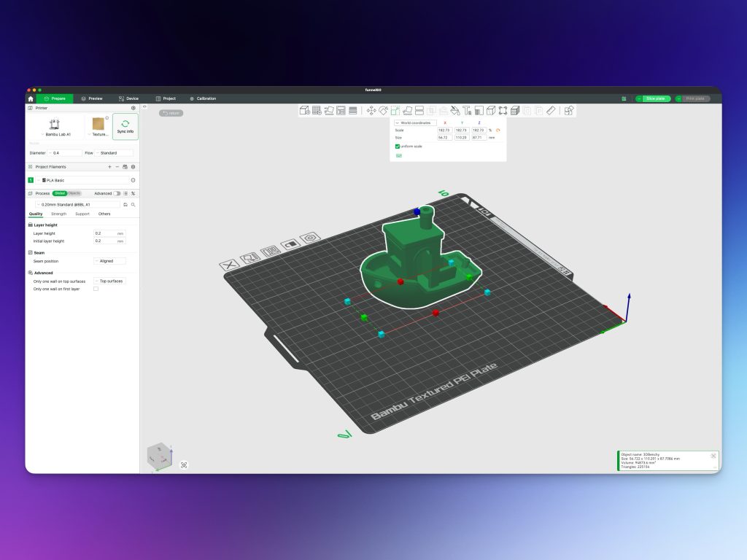Select the Rotate tool in toolbar
This screenshot has width=747, height=560.
coord(383,111)
